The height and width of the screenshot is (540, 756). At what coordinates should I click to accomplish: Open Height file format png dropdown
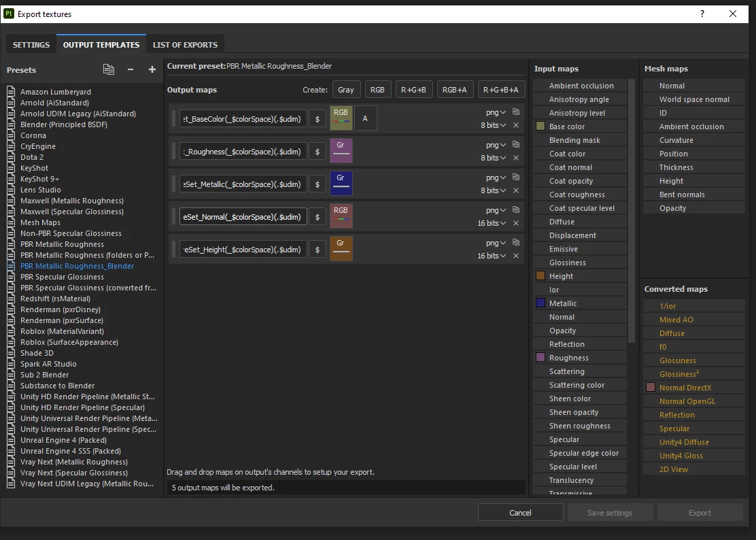tap(496, 243)
